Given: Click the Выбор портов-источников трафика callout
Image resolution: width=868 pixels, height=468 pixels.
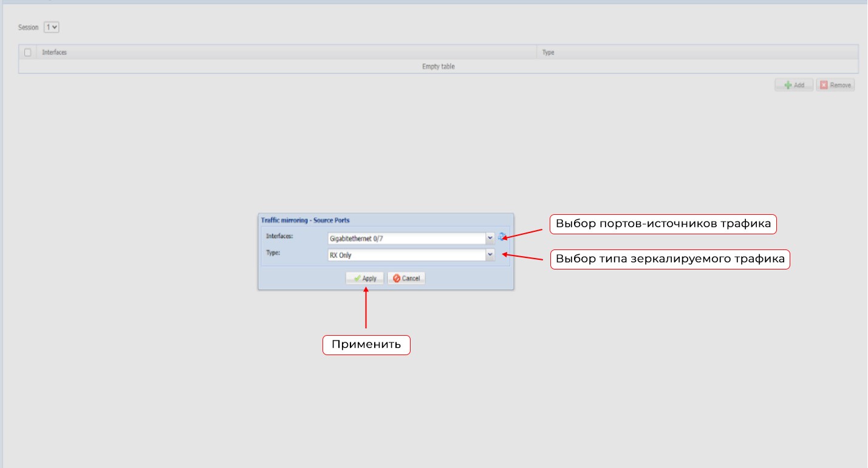Looking at the screenshot, I should coord(663,224).
